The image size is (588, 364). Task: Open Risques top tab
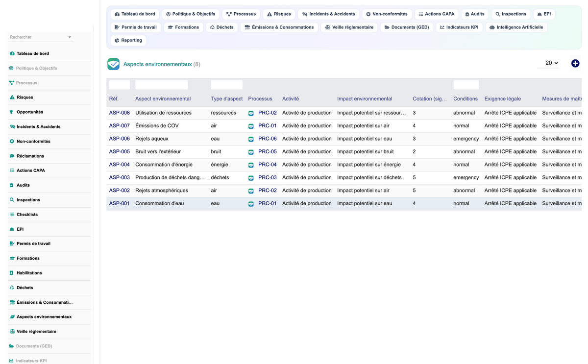tap(279, 14)
